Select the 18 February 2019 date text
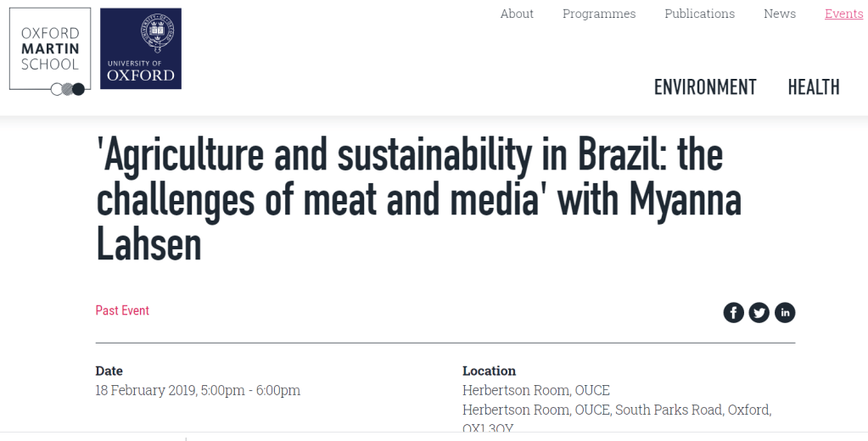This screenshot has height=441, width=868. pos(198,390)
